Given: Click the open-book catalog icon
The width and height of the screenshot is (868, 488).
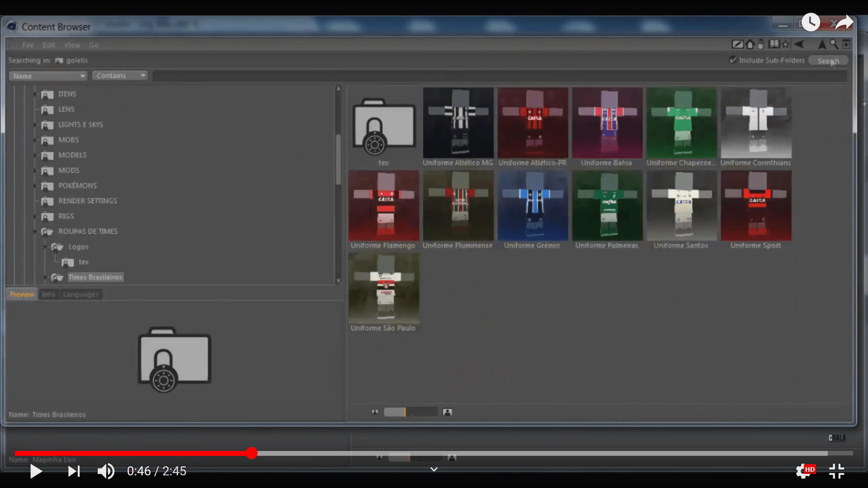Looking at the screenshot, I should (774, 44).
